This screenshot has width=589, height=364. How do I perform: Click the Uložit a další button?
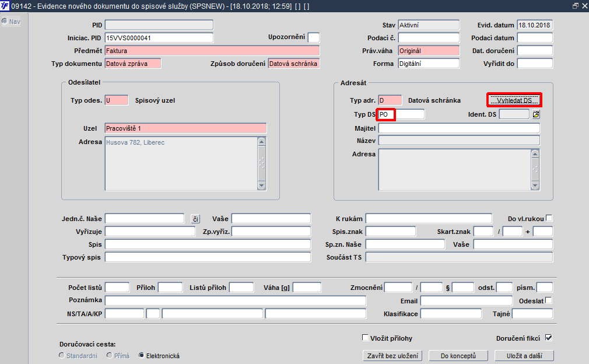[524, 356]
